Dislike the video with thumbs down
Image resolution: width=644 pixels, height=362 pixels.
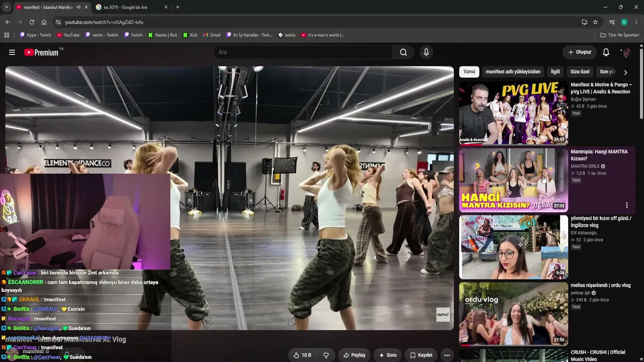[326, 355]
